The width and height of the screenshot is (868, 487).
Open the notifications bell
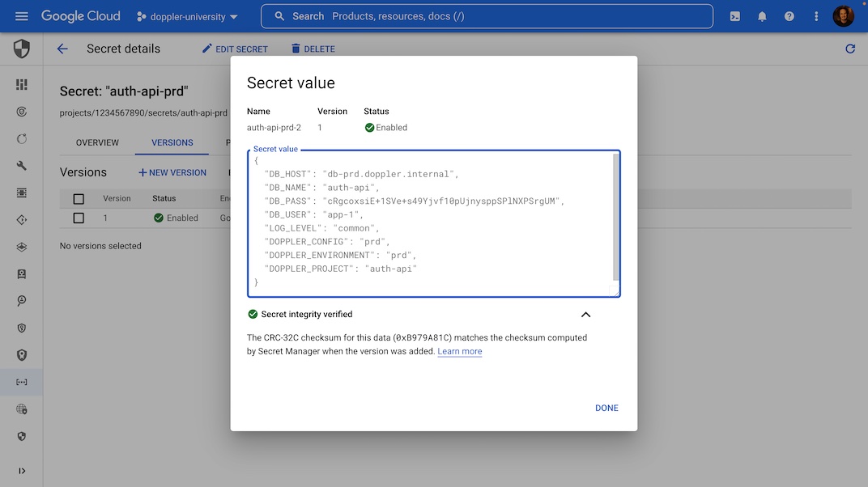click(x=762, y=15)
